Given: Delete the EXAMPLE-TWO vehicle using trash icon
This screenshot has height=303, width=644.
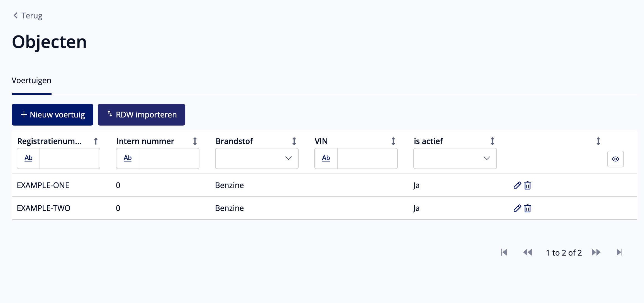Looking at the screenshot, I should (x=528, y=208).
